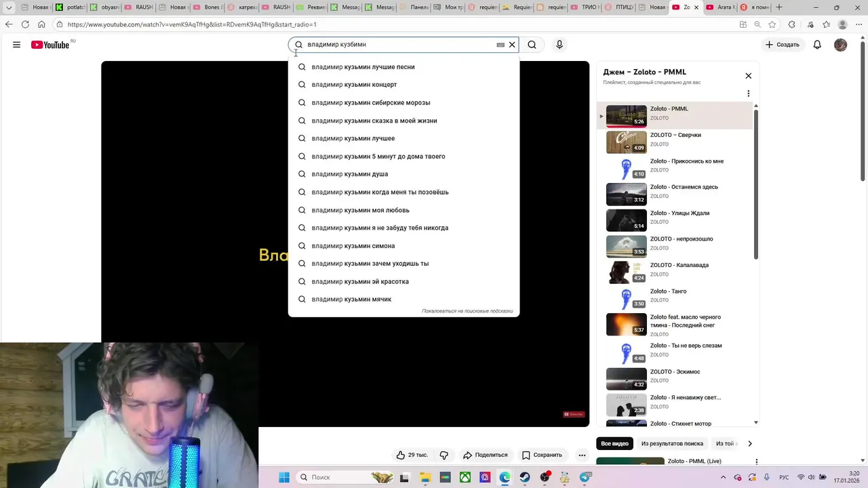This screenshot has height=488, width=868.
Task: Play Zoloto - Останемся здесь
Action: pyautogui.click(x=675, y=194)
